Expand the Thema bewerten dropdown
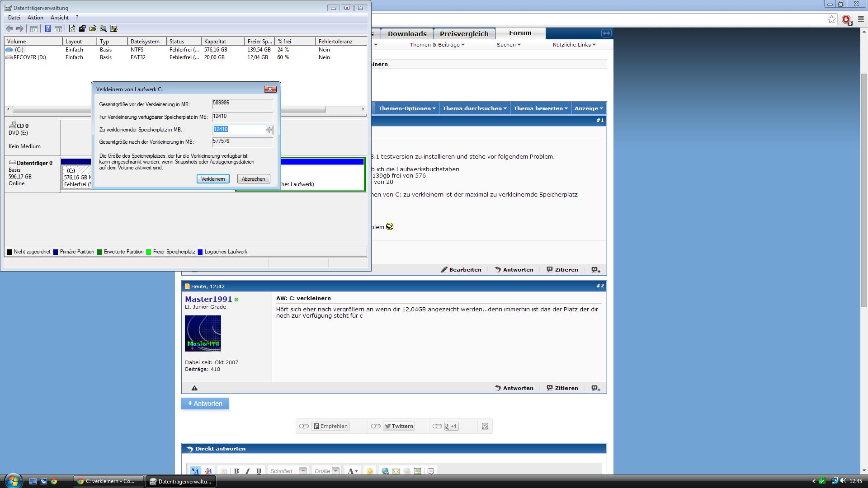Image resolution: width=868 pixels, height=488 pixels. (540, 108)
